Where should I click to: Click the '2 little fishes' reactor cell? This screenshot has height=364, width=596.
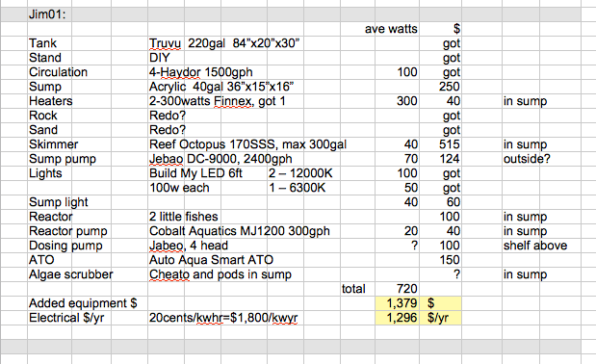[184, 217]
